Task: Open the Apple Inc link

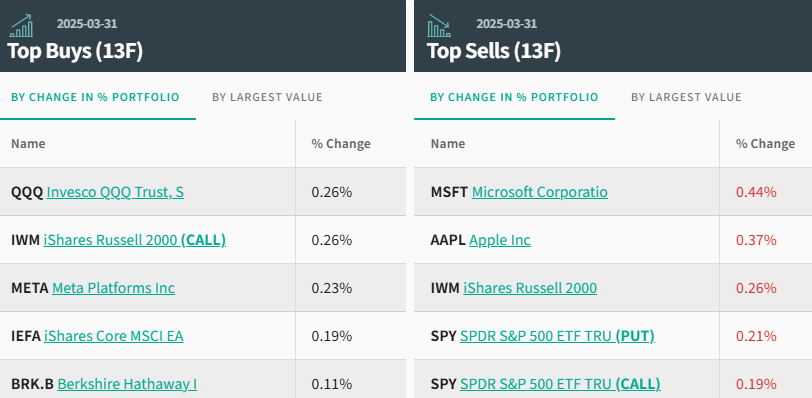Action: coord(500,240)
